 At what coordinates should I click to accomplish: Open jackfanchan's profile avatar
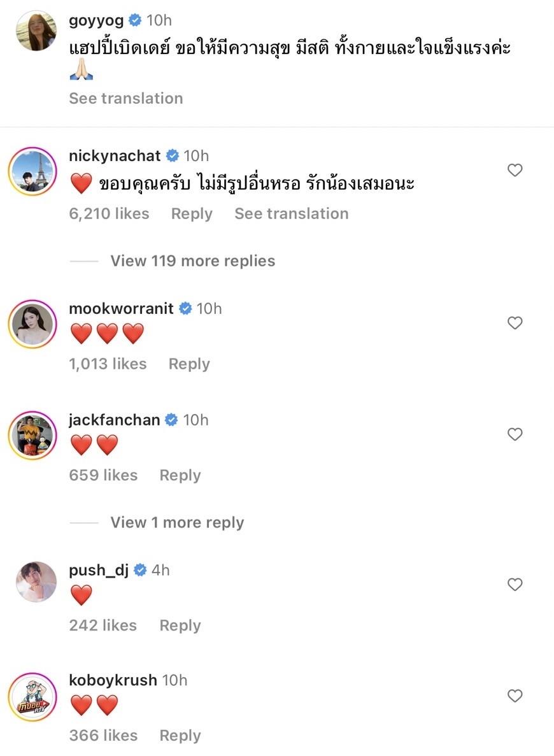tap(32, 436)
